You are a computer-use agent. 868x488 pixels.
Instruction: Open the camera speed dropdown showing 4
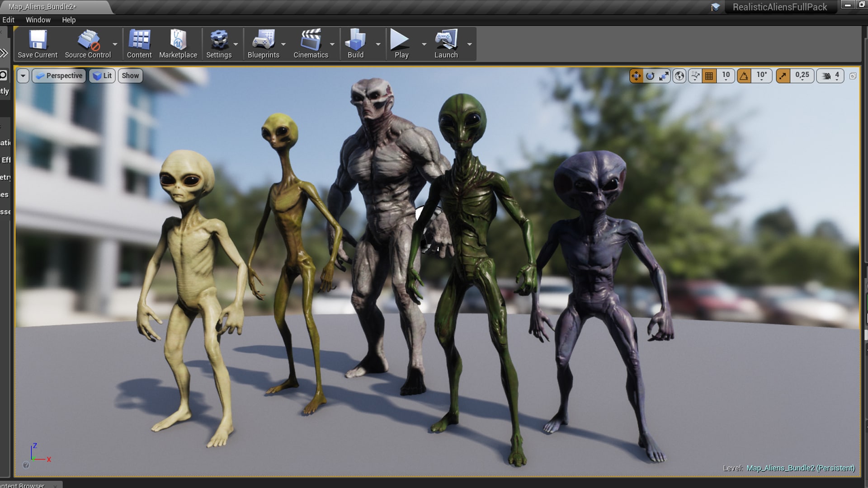(x=837, y=75)
